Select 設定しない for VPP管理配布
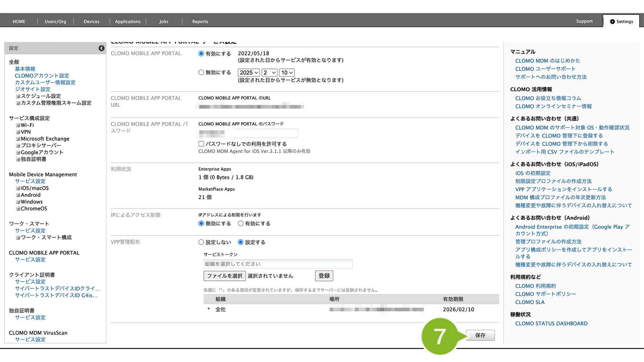Screen dimensions: 644x362 pyautogui.click(x=201, y=242)
